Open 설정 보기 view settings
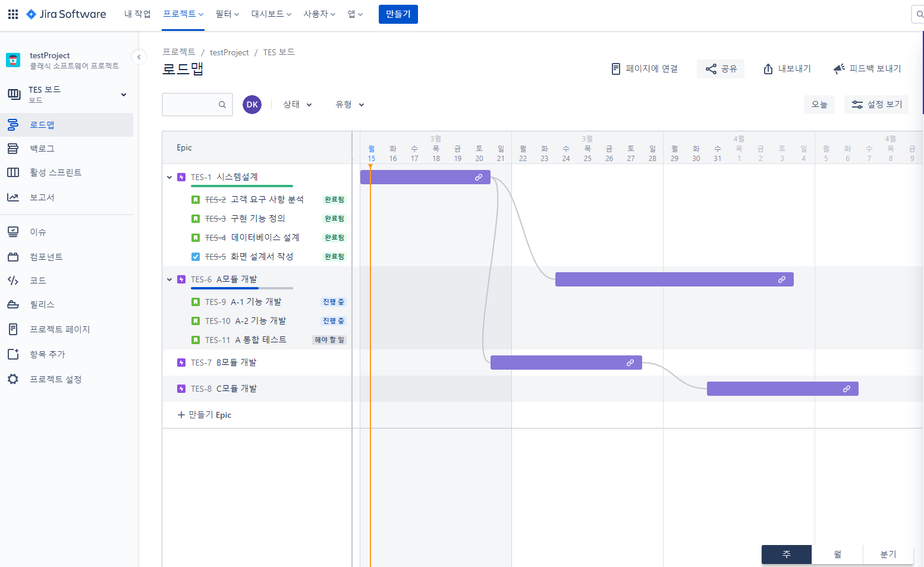This screenshot has width=924, height=567. [876, 105]
